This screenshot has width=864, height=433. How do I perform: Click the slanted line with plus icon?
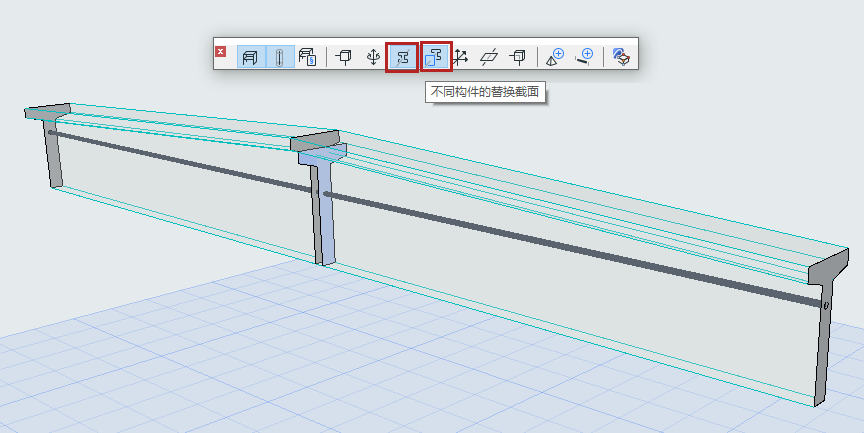point(584,57)
